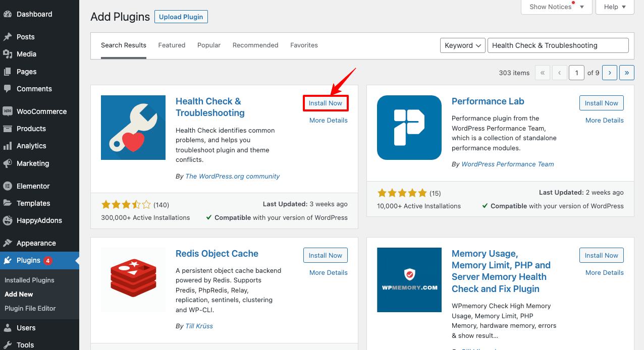Click the current page number field

tap(577, 73)
